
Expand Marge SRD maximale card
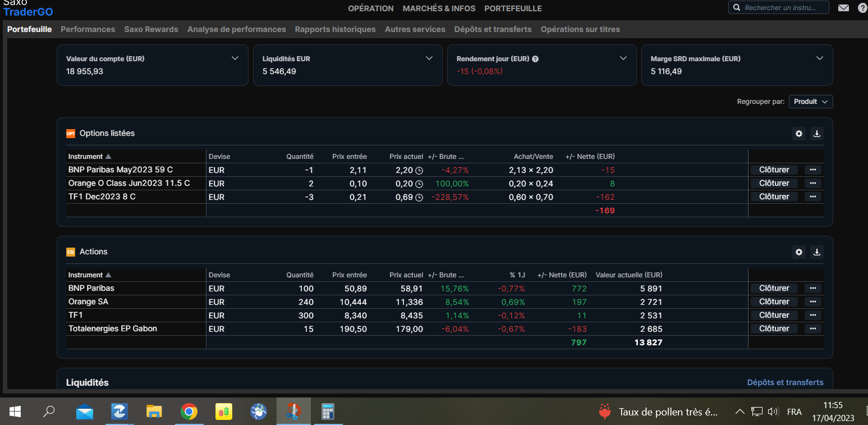click(x=819, y=58)
